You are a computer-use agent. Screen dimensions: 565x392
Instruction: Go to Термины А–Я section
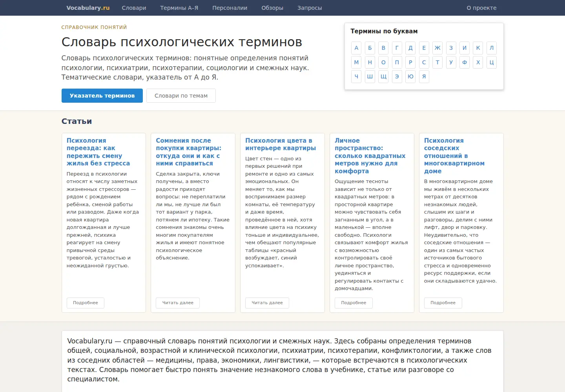(179, 8)
